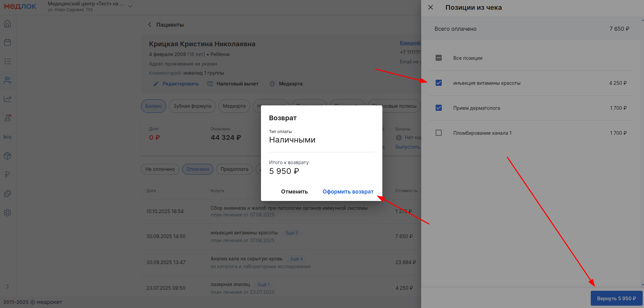Open the calendar icon in sidebar
The width and height of the screenshot is (644, 308).
tap(7, 43)
